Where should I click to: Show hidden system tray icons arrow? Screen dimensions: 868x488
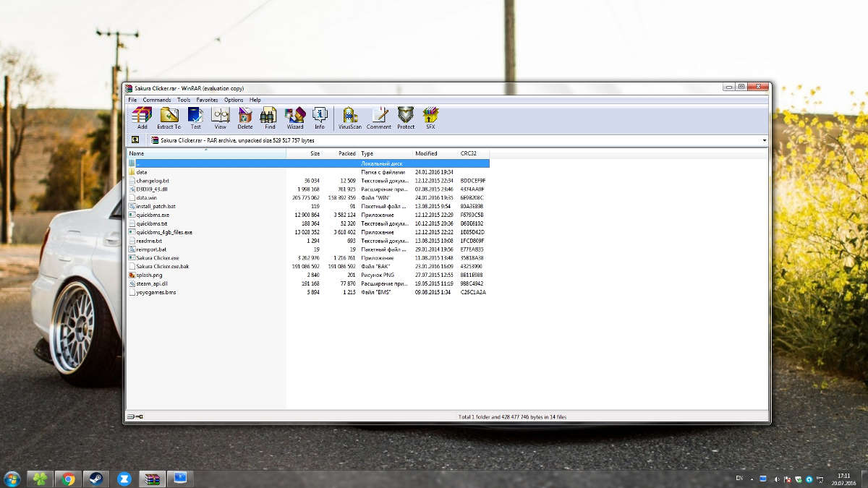pyautogui.click(x=751, y=479)
